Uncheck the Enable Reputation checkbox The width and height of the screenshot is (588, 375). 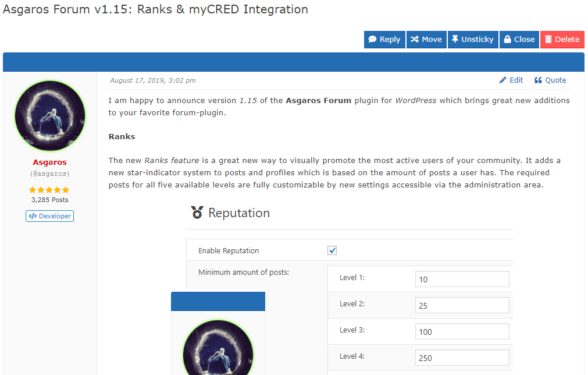(x=332, y=250)
